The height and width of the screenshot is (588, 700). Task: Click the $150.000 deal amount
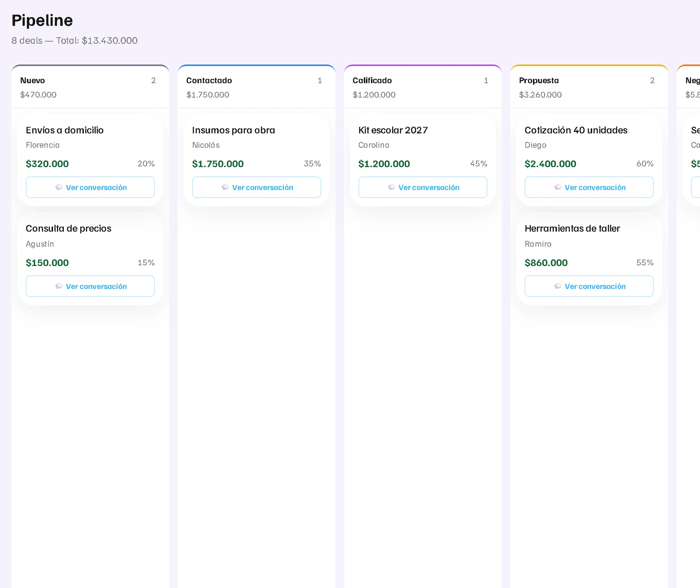click(47, 263)
